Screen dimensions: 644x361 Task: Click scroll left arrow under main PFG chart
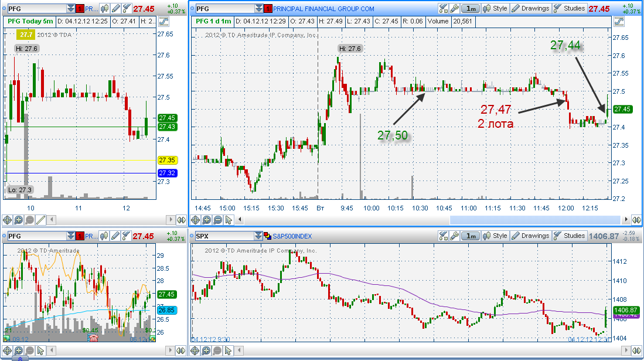pyautogui.click(x=240, y=220)
